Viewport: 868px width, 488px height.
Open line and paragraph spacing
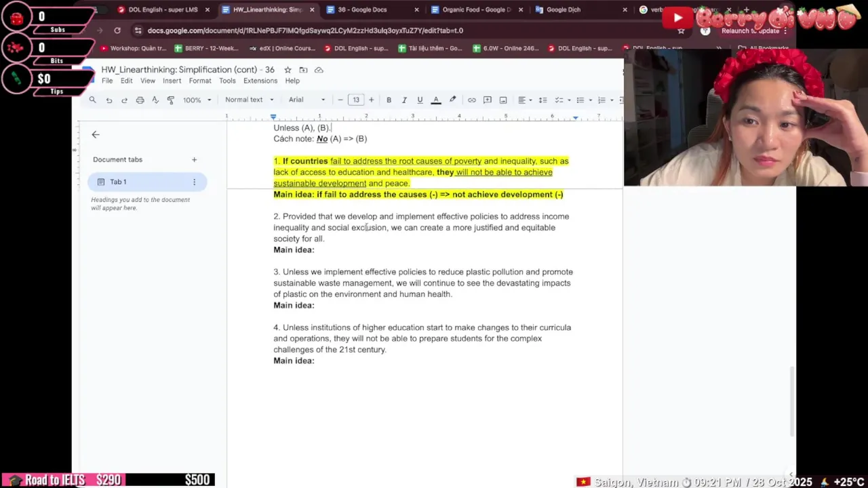tap(542, 100)
